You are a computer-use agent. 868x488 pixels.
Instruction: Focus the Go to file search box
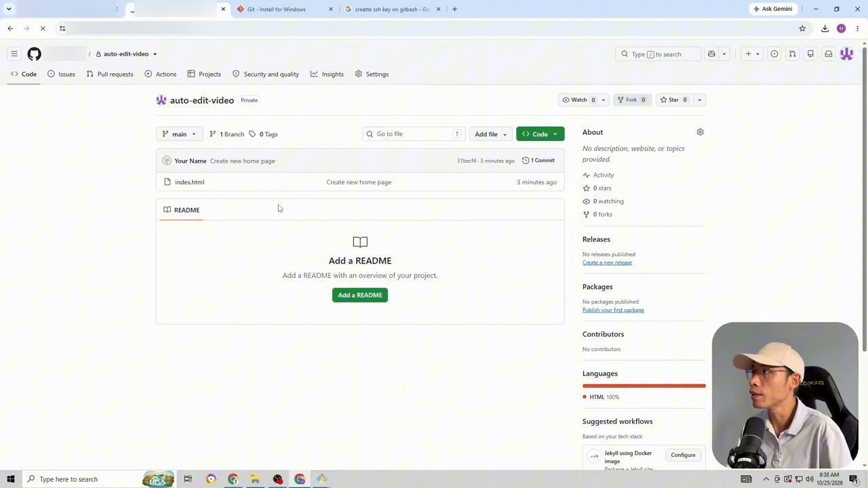pyautogui.click(x=414, y=134)
